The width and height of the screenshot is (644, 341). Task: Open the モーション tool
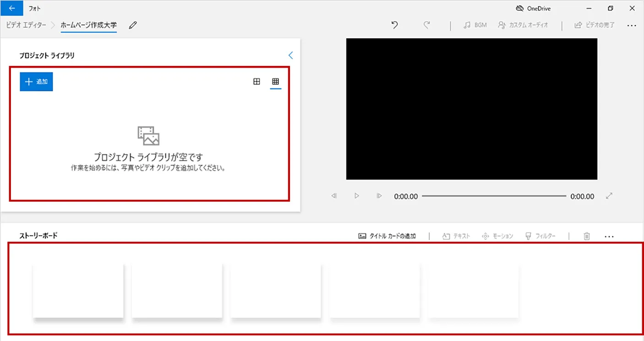tap(497, 236)
